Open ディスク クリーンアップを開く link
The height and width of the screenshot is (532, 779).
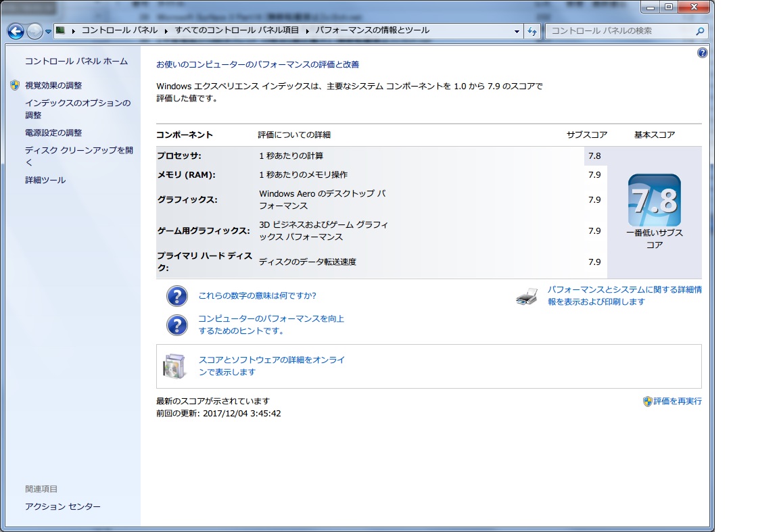(79, 156)
